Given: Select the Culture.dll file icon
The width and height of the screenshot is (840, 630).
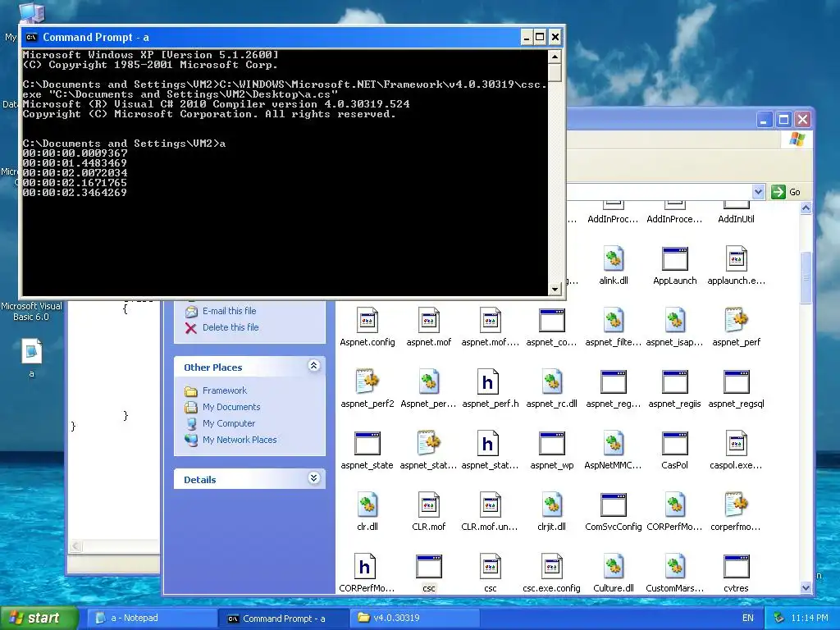Looking at the screenshot, I should 614,567.
